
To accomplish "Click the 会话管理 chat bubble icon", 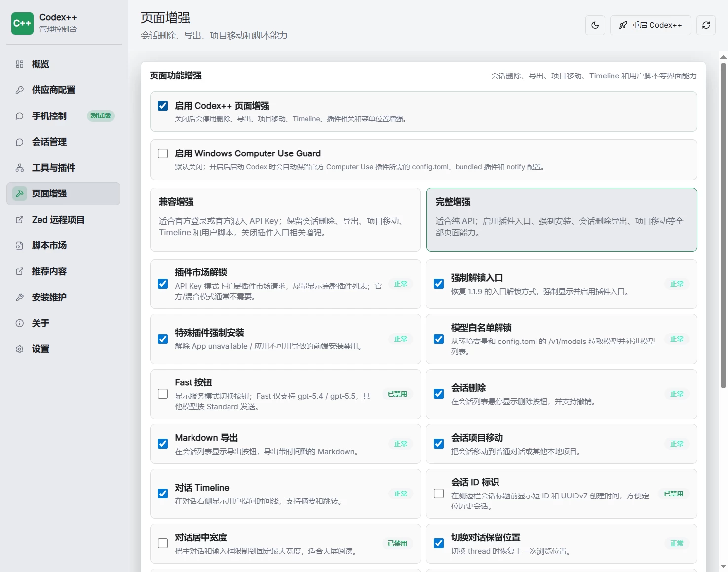I will pos(20,142).
